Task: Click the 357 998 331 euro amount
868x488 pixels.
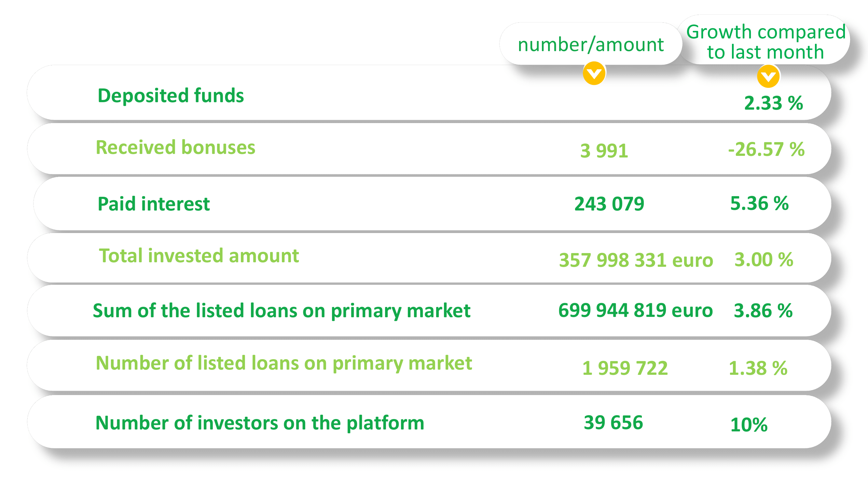Action: click(x=636, y=260)
